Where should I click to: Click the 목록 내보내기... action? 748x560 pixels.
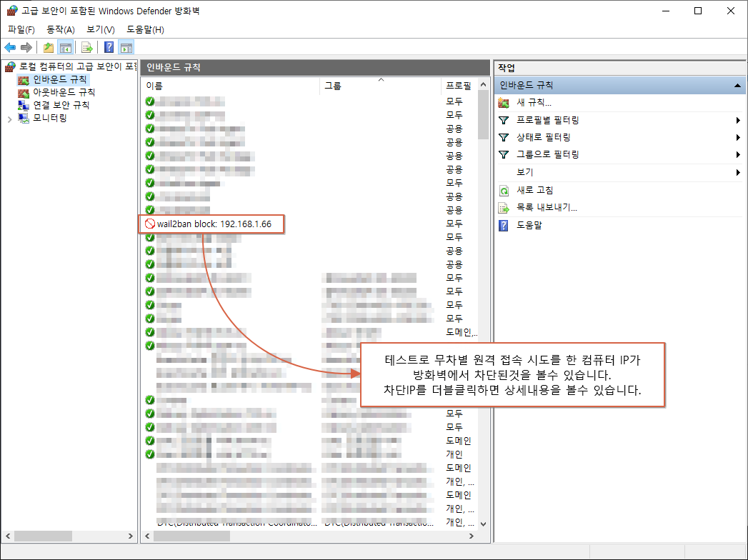coord(547,208)
